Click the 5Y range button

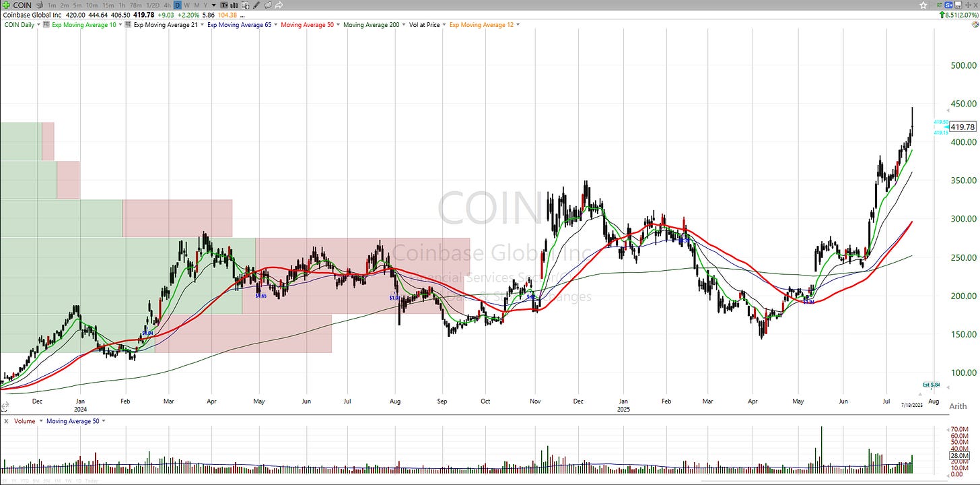5,481
